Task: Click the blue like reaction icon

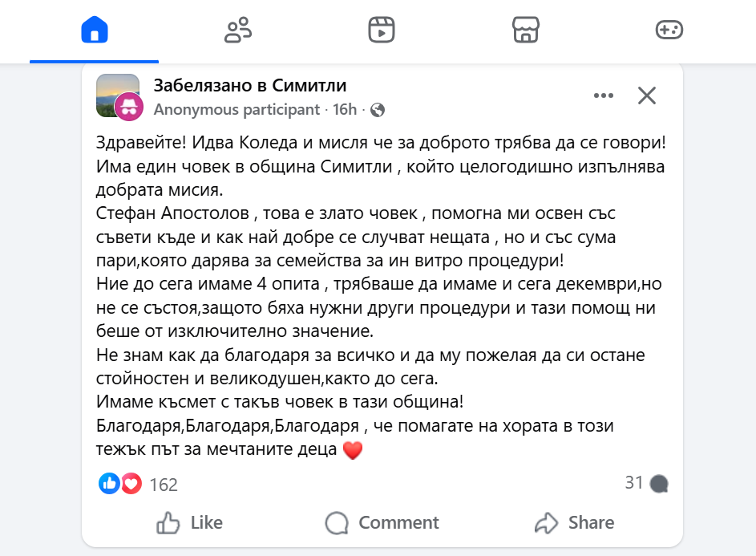Action: pos(109,484)
